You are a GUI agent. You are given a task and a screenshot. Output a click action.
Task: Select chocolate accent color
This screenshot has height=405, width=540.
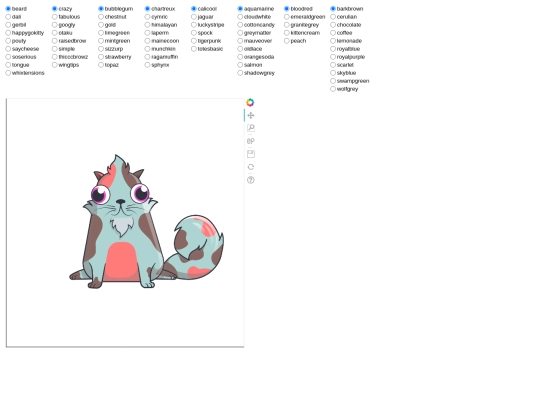[333, 25]
